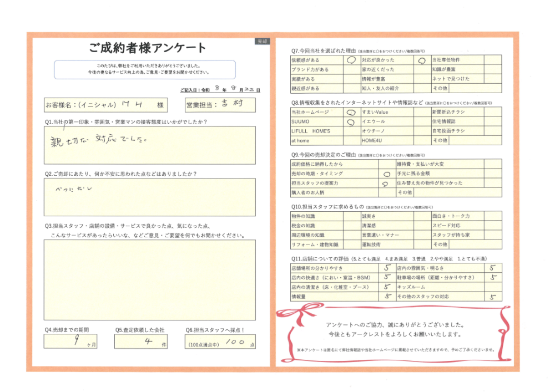Click the LIFULL HOME'S cell
The height and width of the screenshot is (392, 555).
[x=317, y=131]
